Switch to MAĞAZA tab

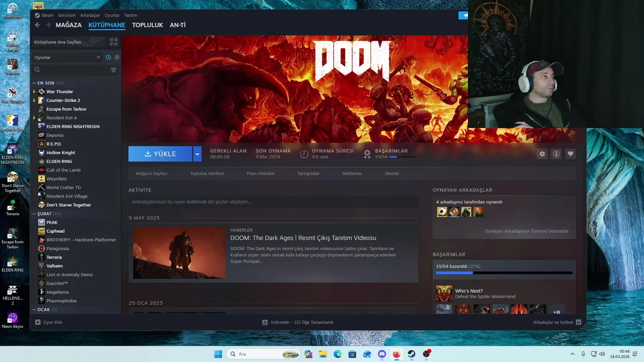coord(68,25)
